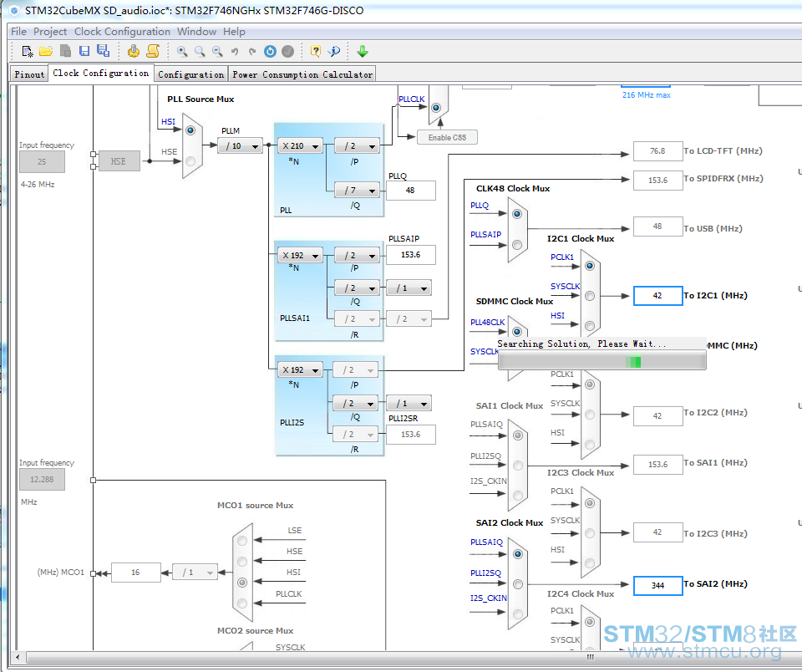This screenshot has width=802, height=672.
Task: Reset clock configuration blue circular icon
Action: 270,51
